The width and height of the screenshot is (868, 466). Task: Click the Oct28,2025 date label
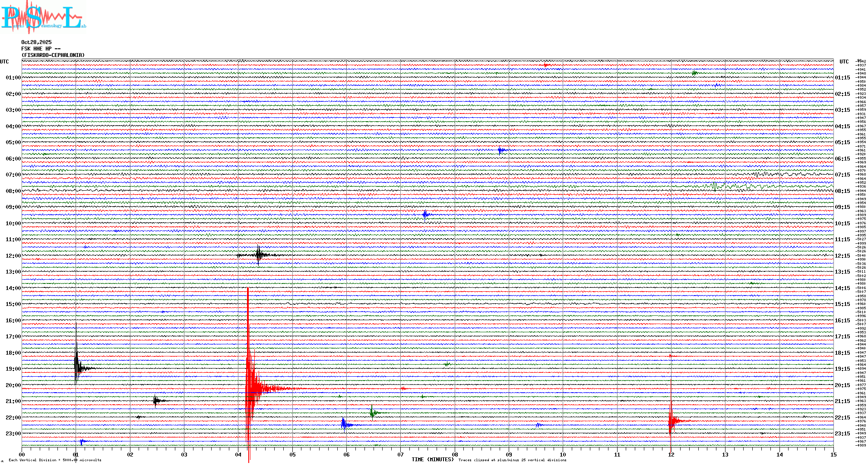tap(36, 42)
